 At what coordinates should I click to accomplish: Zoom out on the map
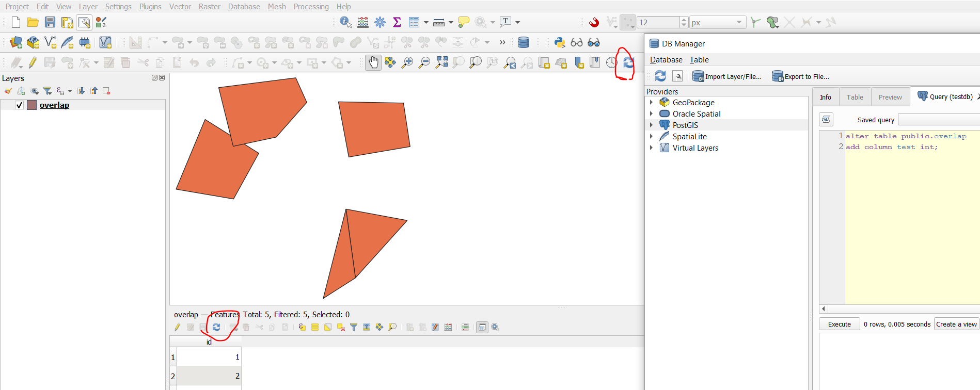point(424,62)
